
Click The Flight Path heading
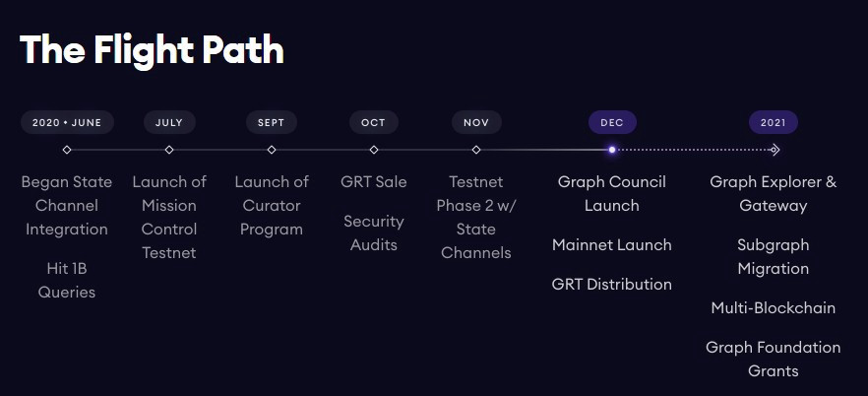tap(152, 50)
